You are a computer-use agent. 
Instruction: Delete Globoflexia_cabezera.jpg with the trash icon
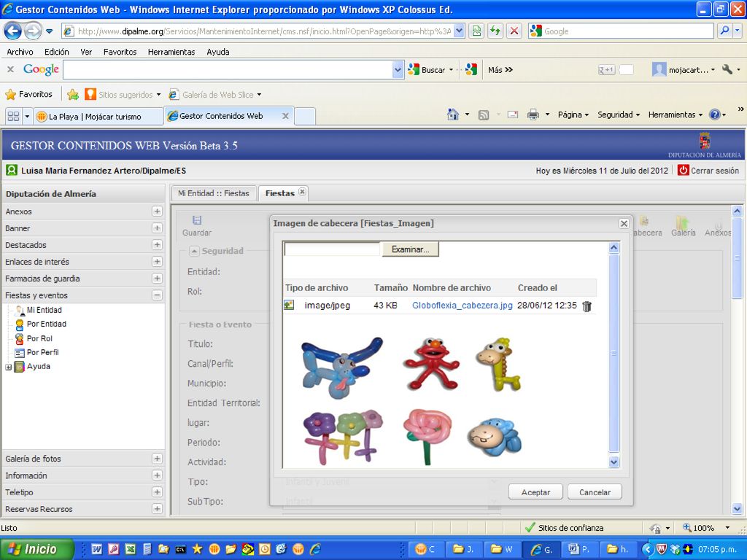[587, 306]
